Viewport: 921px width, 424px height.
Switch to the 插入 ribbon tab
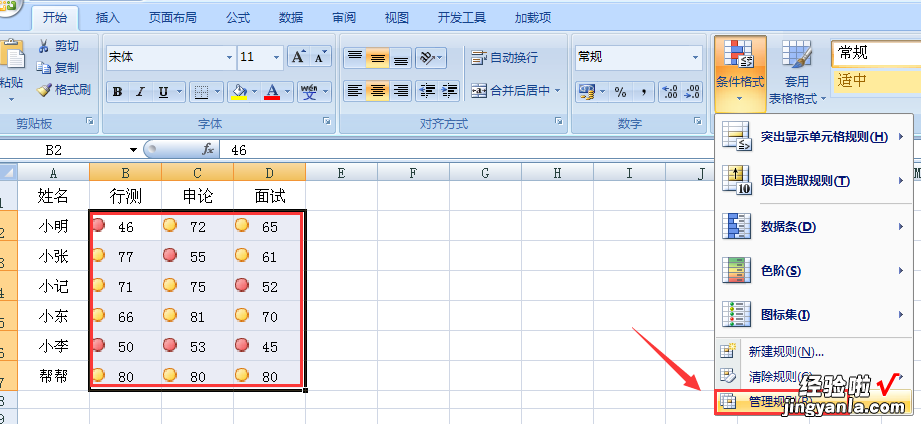pyautogui.click(x=107, y=18)
